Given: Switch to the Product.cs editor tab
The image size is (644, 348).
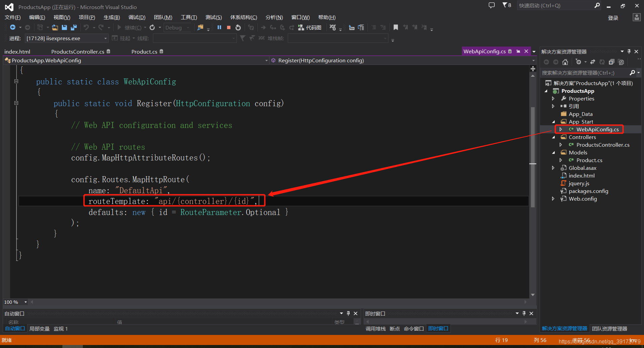Looking at the screenshot, I should (144, 51).
